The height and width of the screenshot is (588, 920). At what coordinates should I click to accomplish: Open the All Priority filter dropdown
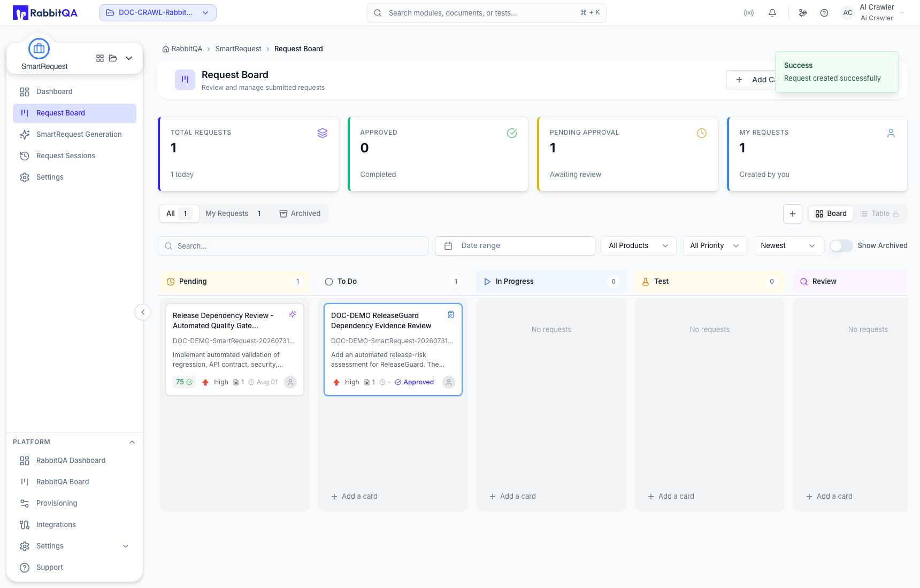pyautogui.click(x=715, y=246)
